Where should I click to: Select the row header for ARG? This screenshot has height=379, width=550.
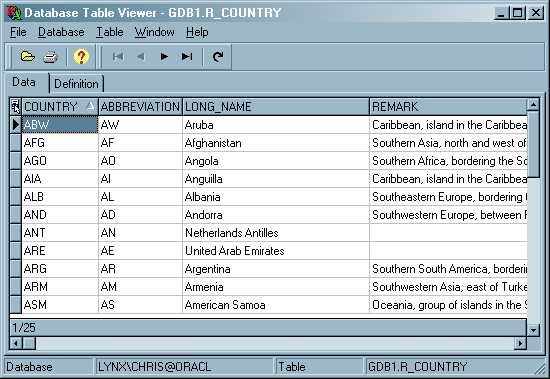15,268
